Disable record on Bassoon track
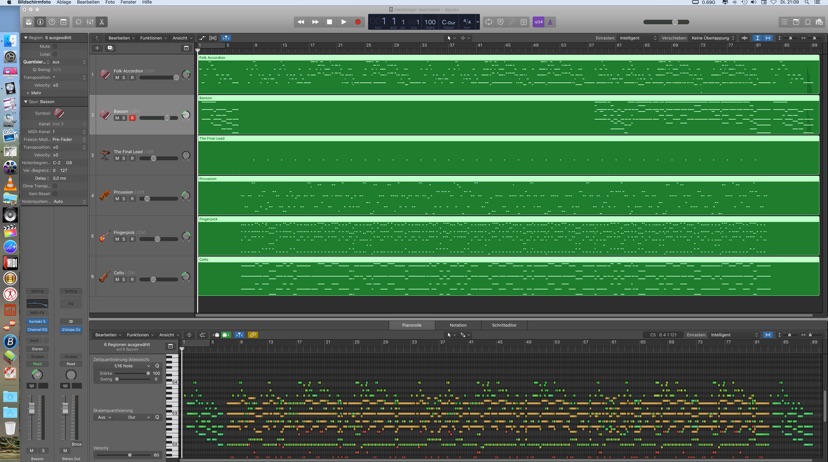 pos(132,118)
